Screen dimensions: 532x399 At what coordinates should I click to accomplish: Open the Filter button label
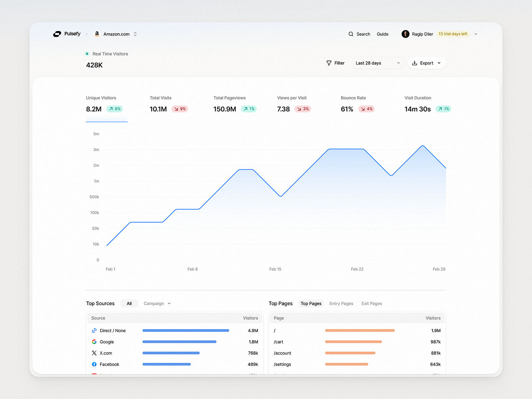340,63
